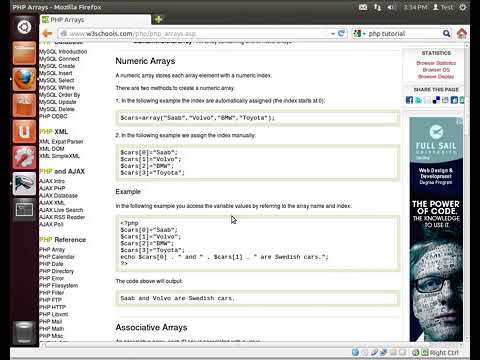Image resolution: width=480 pixels, height=360 pixels.
Task: Click the Associative Arrays heading text
Action: tap(151, 327)
